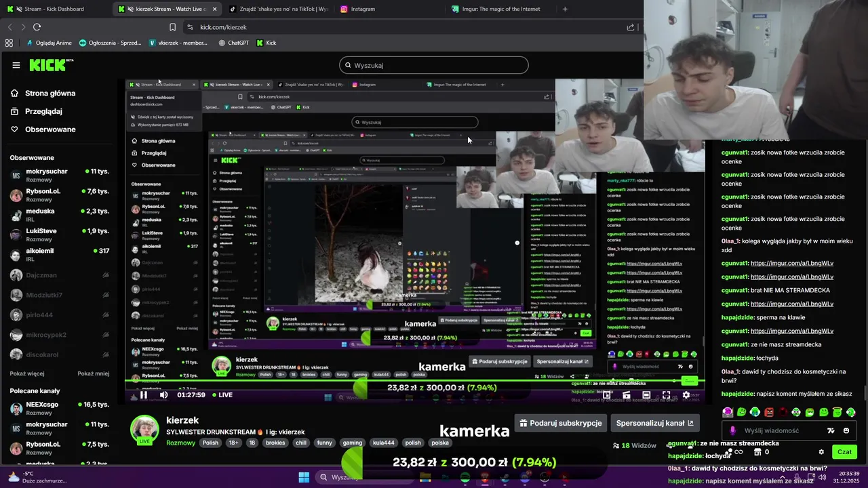Mute the stream with the volume icon

[x=163, y=394]
